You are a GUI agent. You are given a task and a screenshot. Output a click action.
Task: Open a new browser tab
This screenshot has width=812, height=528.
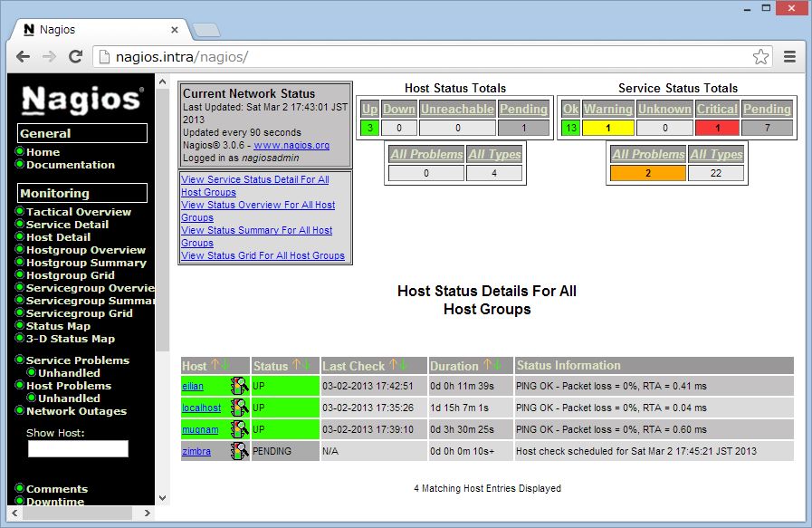(x=206, y=30)
